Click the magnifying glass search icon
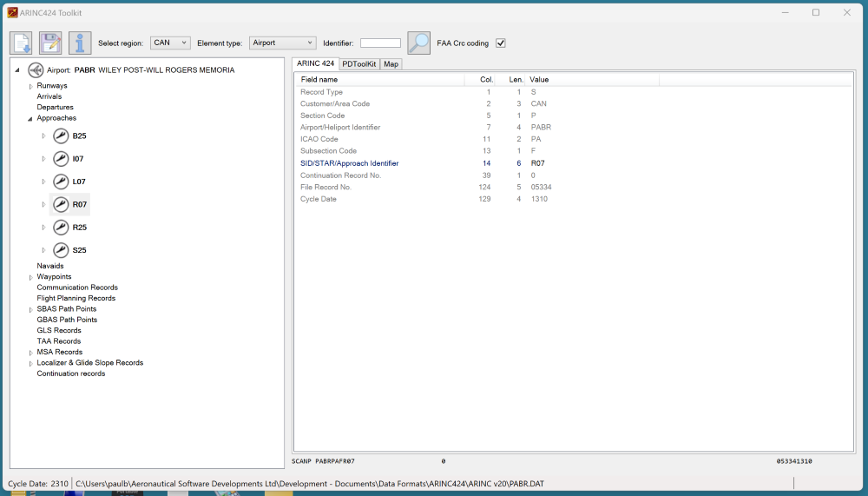The width and height of the screenshot is (868, 496). pyautogui.click(x=418, y=43)
